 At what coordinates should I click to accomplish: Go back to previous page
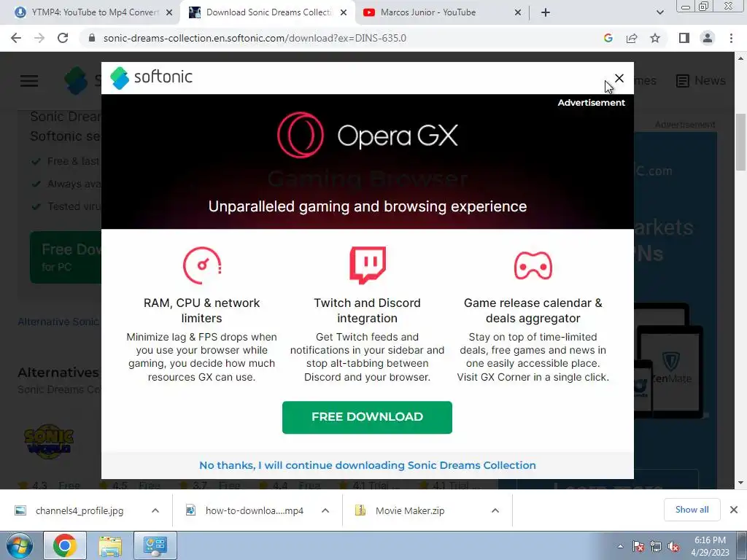point(16,38)
